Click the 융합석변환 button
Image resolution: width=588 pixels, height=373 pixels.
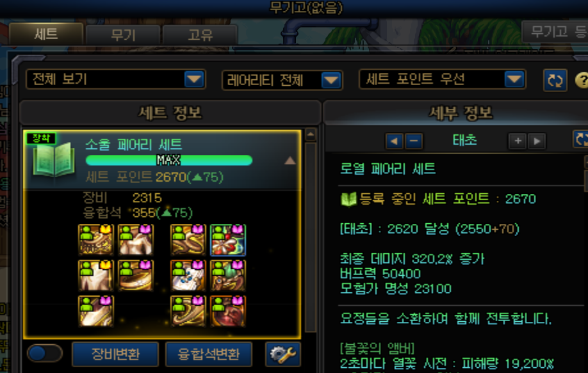(209, 354)
